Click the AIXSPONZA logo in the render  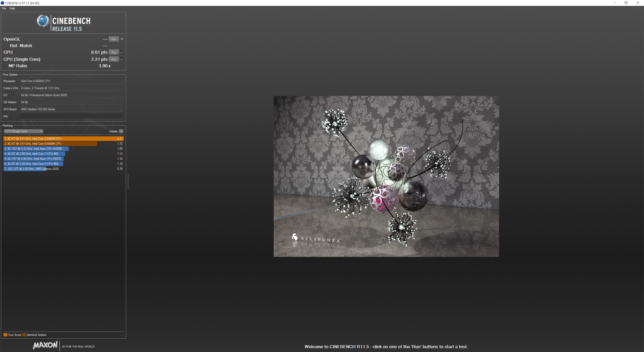click(x=316, y=239)
